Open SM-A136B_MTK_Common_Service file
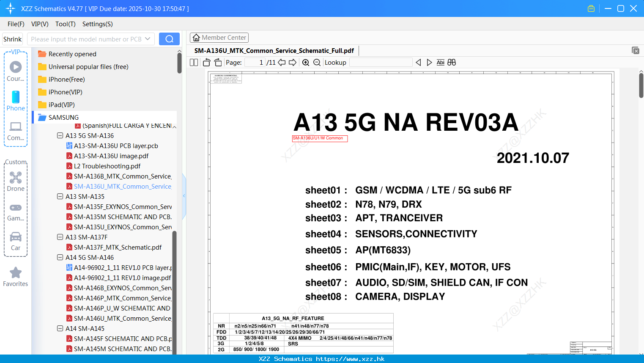The width and height of the screenshot is (644, 363). coord(119,176)
